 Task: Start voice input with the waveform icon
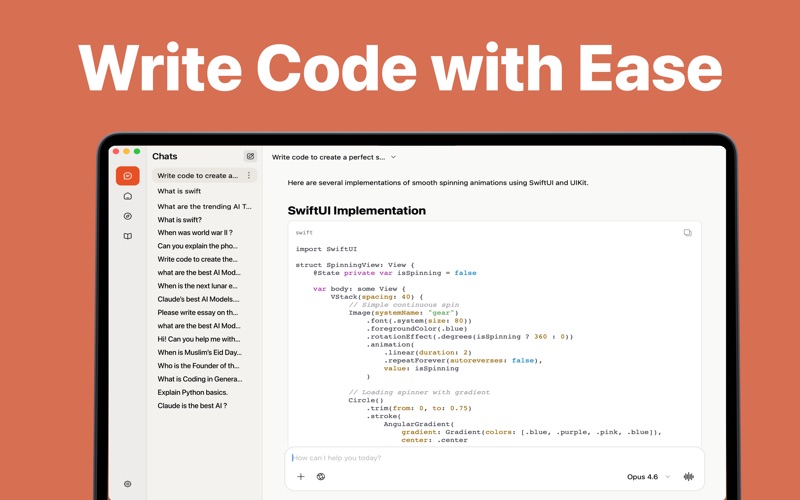coord(689,477)
